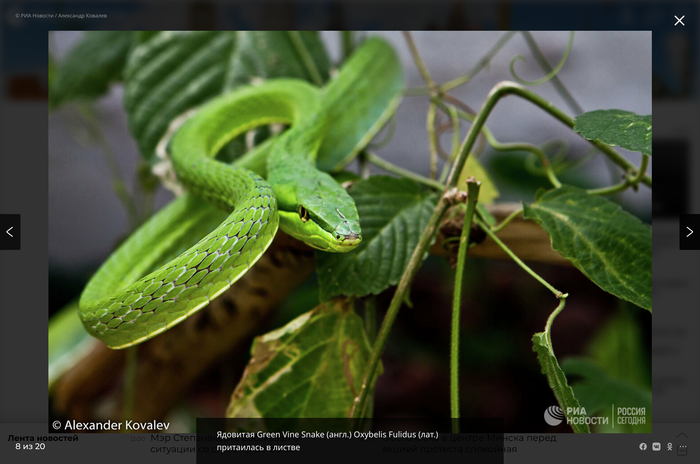Click the '© РИА Новости / Александр Ковалев' credit

pos(61,16)
